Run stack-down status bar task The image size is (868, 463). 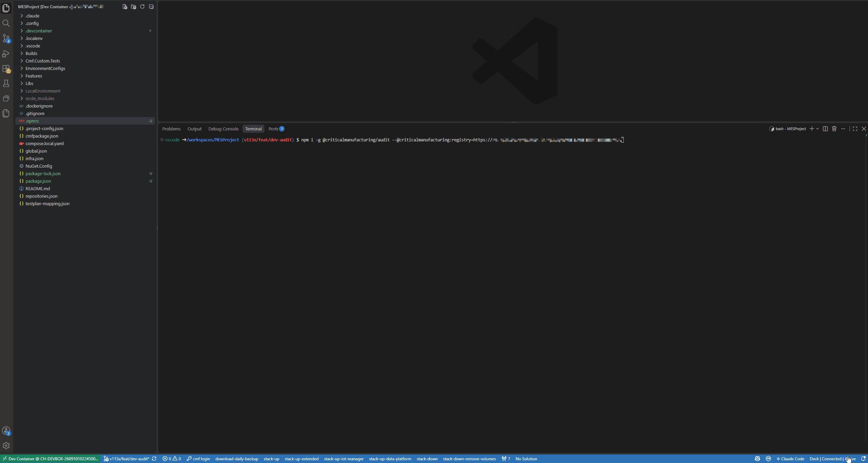pyautogui.click(x=427, y=459)
